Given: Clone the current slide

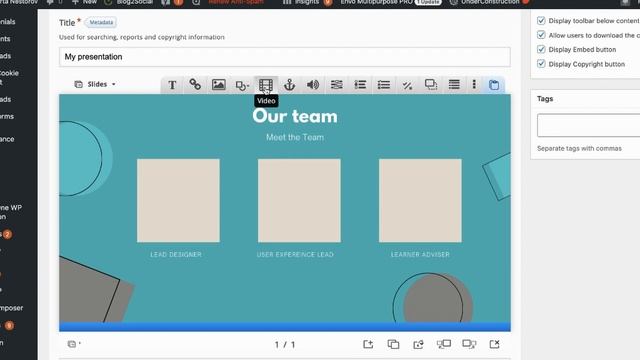Looking at the screenshot, I should (393, 344).
